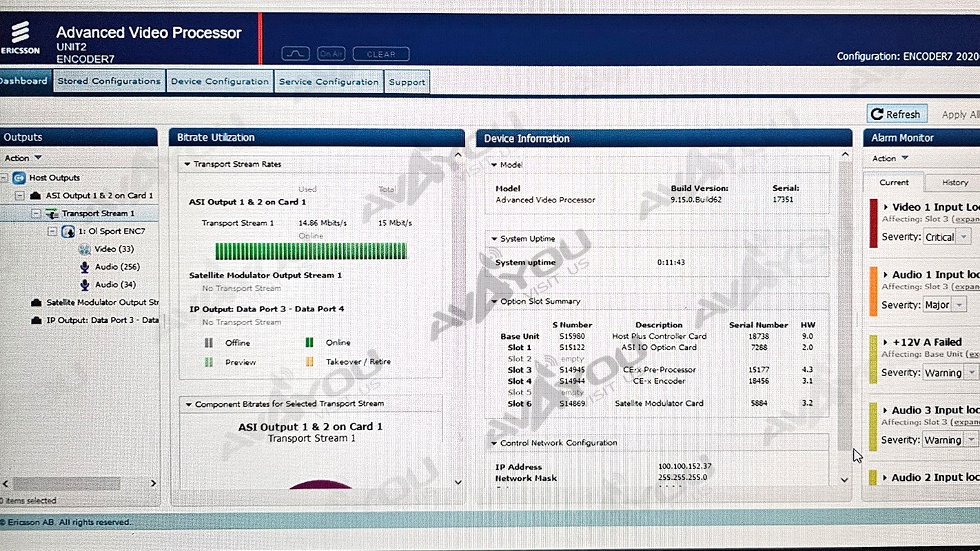Click the OI Sport ENC7 service icon

point(68,231)
